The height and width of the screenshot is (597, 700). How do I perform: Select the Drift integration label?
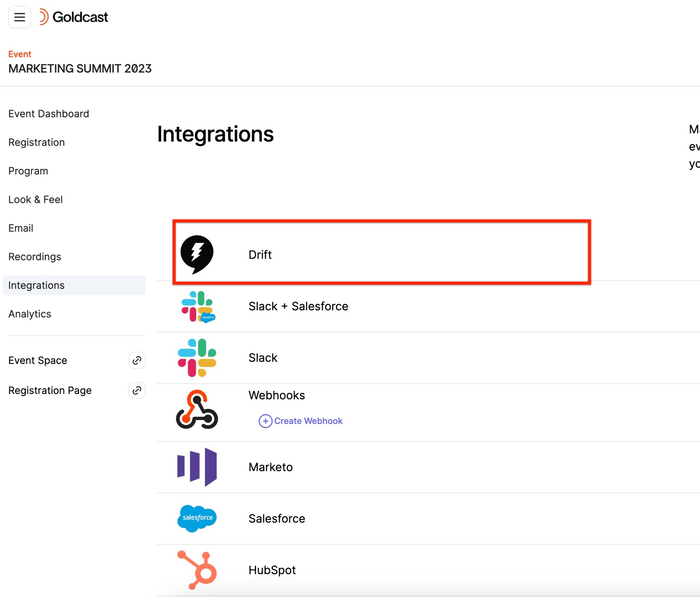[260, 255]
